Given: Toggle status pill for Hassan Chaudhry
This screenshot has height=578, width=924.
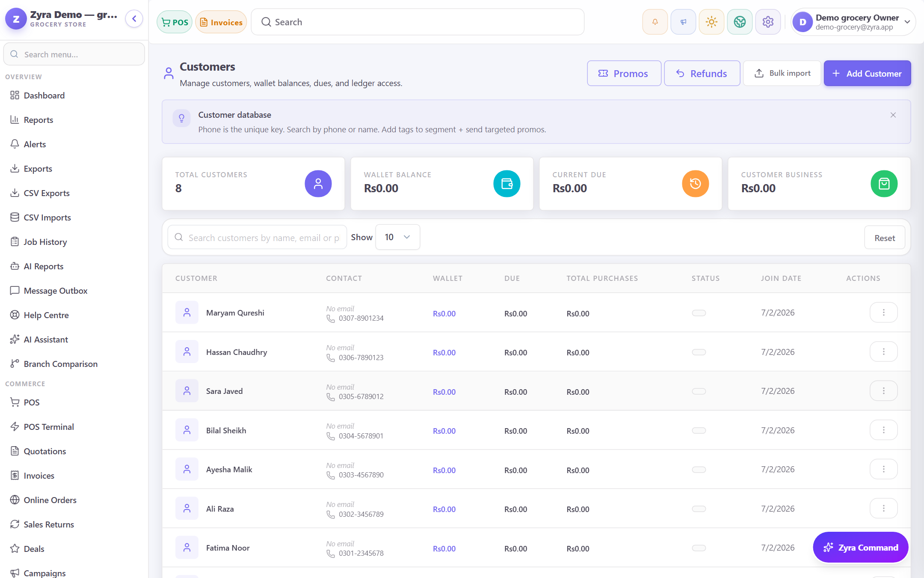Looking at the screenshot, I should point(699,352).
